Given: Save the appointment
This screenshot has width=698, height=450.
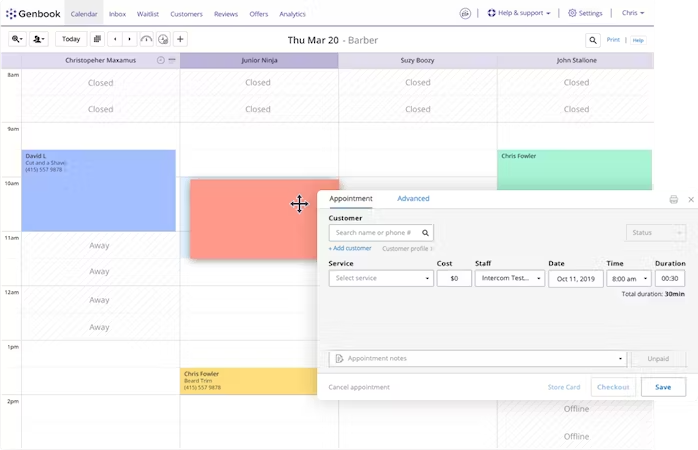Looking at the screenshot, I should [663, 387].
